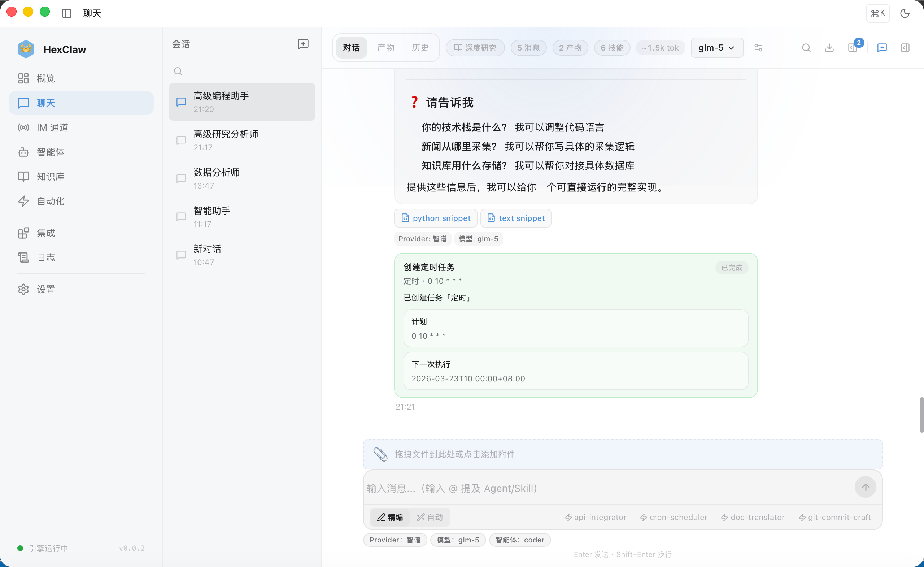Viewport: 924px width, 567px height.
Task: Click the 引擎运行中 status indicator
Action: click(x=43, y=548)
